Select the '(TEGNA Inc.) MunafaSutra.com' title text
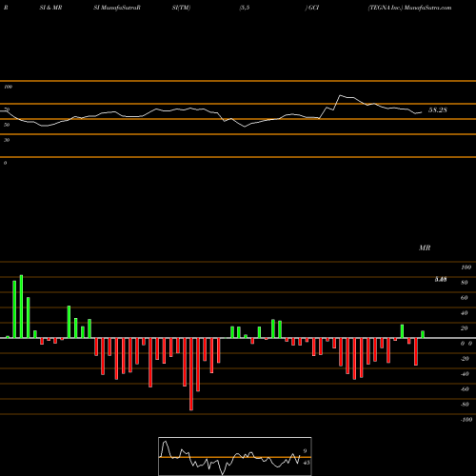Image resolution: width=476 pixels, height=476 pixels. tap(409, 8)
